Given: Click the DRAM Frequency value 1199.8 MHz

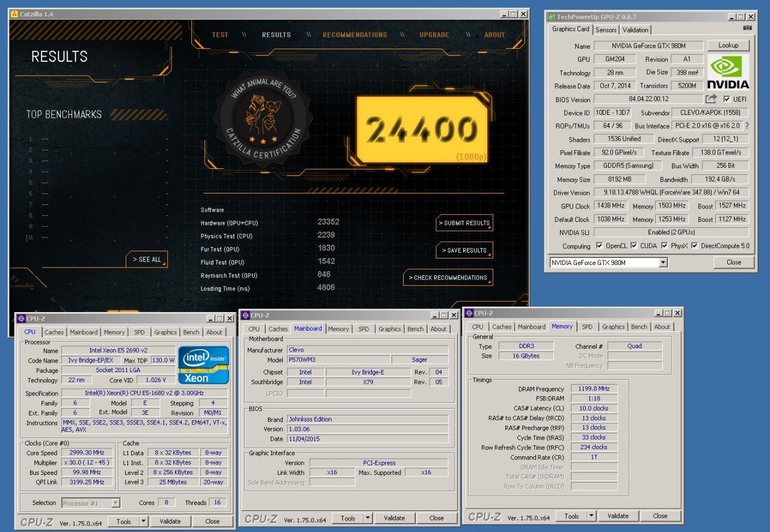Looking at the screenshot, I should [594, 389].
